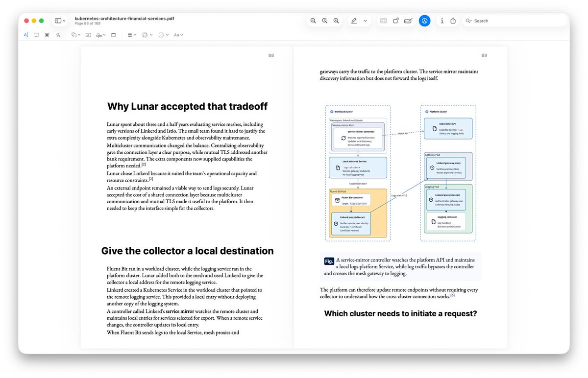
Task: Click the grayed-out Redact toolbar icon
Action: pyautogui.click(x=383, y=21)
